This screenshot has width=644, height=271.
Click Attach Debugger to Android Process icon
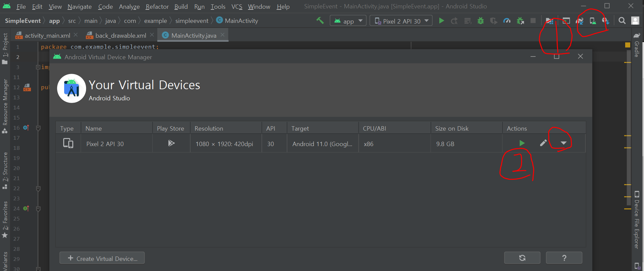[x=520, y=21]
